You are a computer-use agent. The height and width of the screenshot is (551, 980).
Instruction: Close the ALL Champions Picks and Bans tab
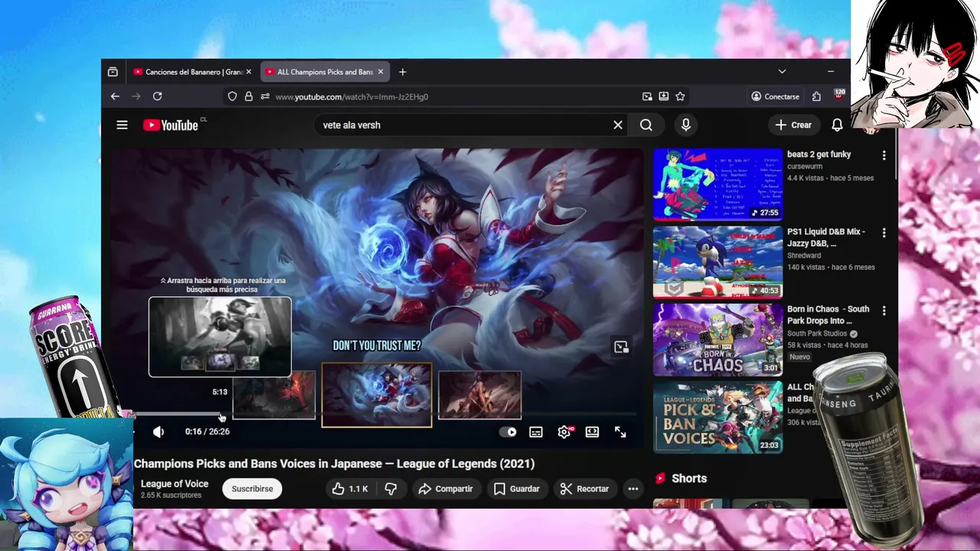tap(381, 72)
